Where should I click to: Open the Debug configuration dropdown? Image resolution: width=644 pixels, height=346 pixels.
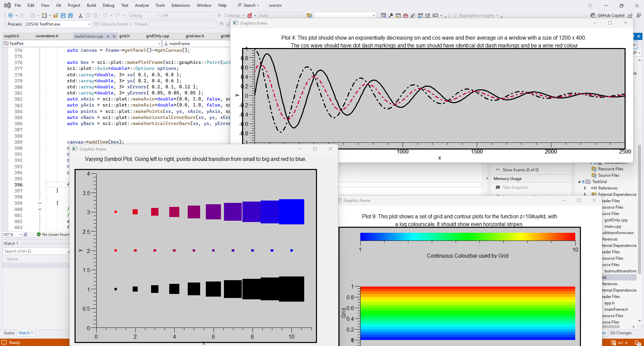pos(144,15)
